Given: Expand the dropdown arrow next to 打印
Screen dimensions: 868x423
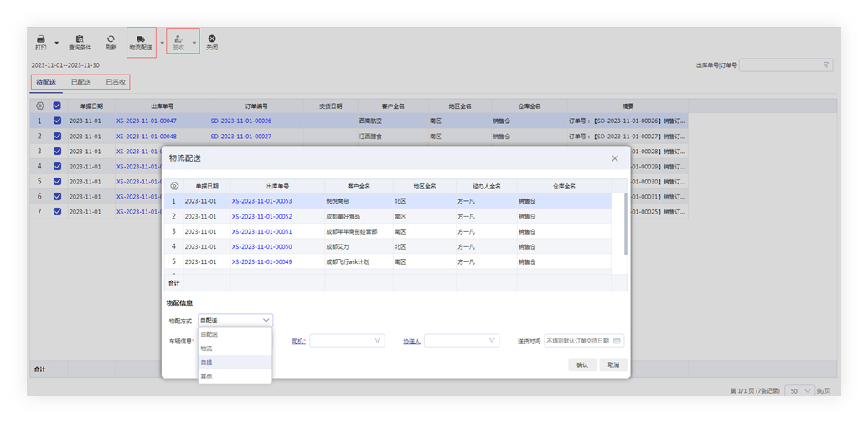Looking at the screenshot, I should (57, 42).
